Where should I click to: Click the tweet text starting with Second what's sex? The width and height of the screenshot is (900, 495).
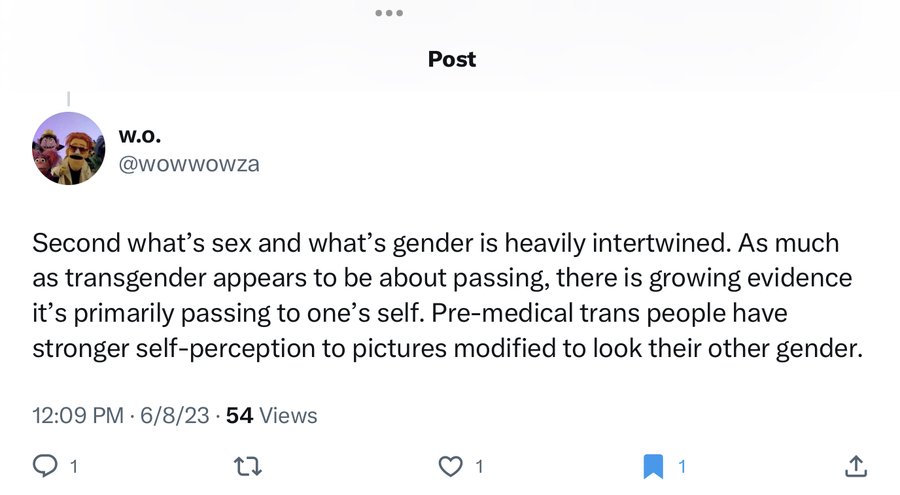(x=448, y=296)
